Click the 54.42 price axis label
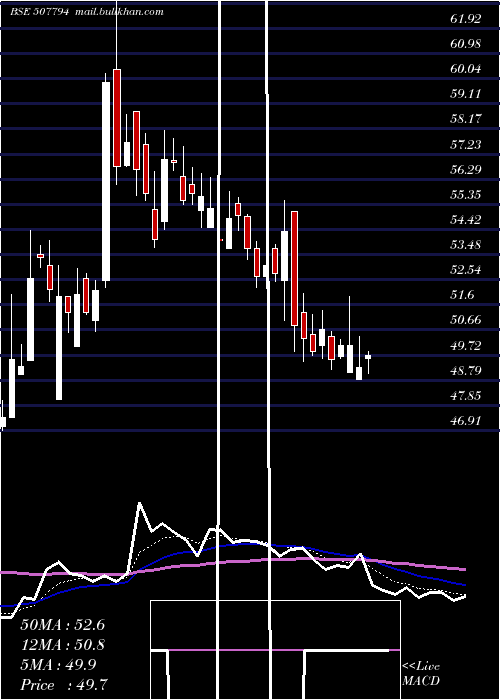 [x=466, y=220]
